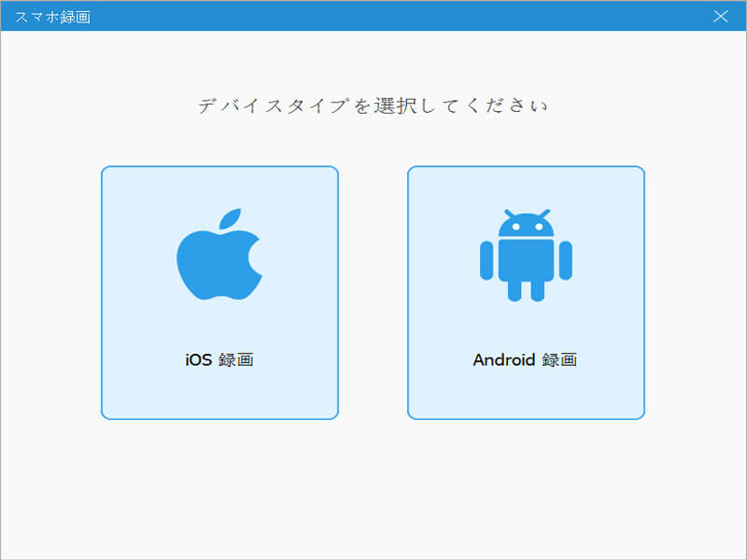Click the Android robot's body

[x=526, y=260]
